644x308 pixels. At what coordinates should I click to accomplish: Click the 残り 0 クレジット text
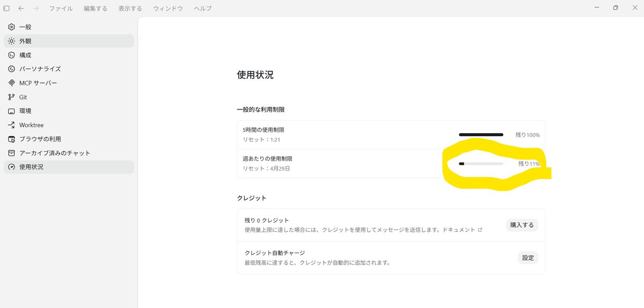(x=267, y=221)
